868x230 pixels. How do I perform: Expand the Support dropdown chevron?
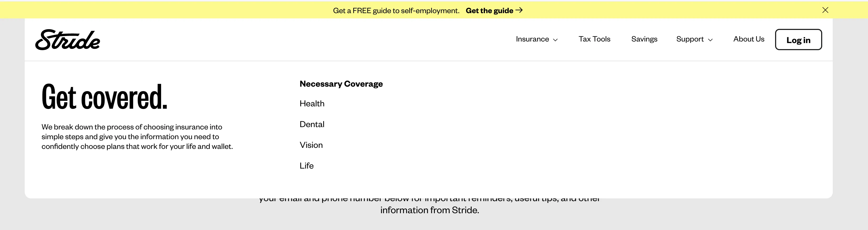pos(710,40)
